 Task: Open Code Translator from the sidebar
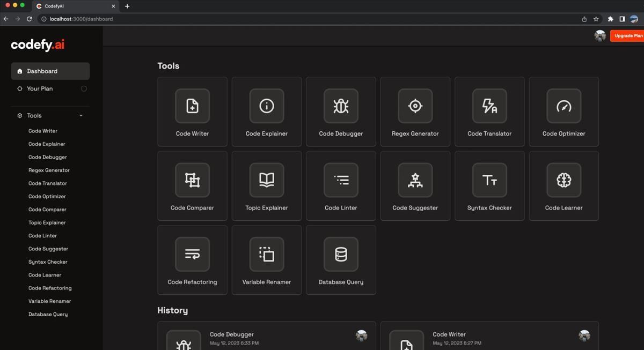coord(48,183)
